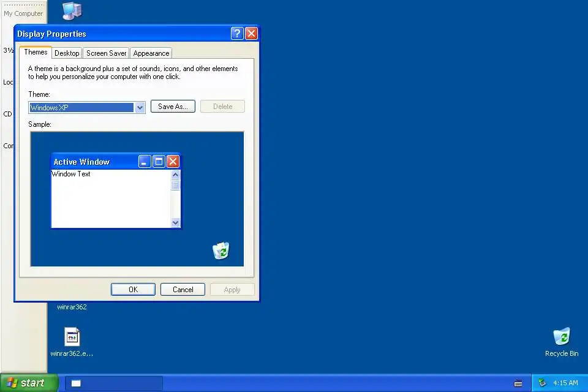Click the Recycle Bin icon in theme sample
This screenshot has height=392, width=588.
pos(221,251)
